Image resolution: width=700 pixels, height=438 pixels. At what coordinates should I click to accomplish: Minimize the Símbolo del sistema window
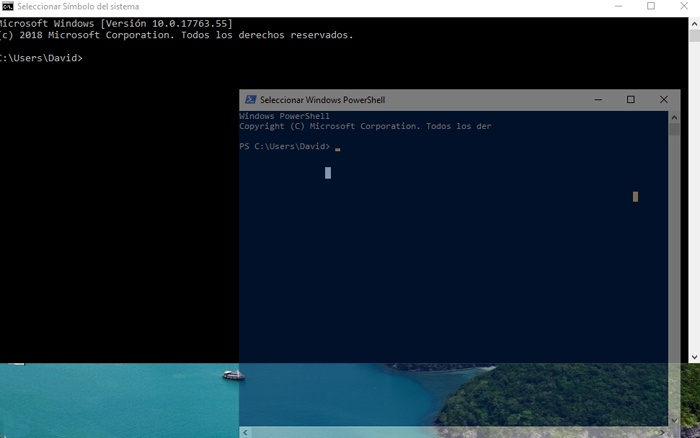coord(618,6)
